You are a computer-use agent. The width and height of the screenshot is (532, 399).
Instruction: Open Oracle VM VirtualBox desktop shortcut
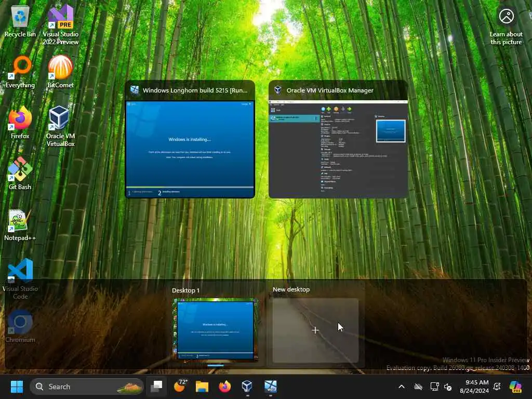(60, 126)
